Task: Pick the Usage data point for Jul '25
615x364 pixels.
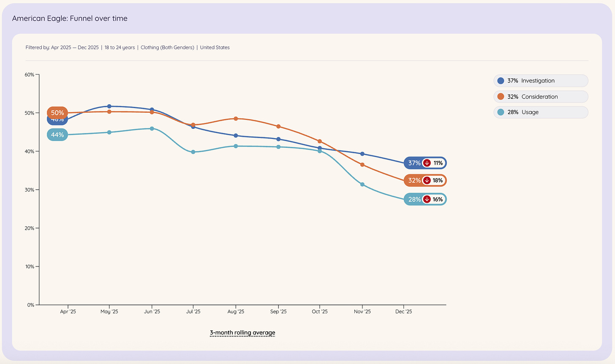Action: point(193,152)
